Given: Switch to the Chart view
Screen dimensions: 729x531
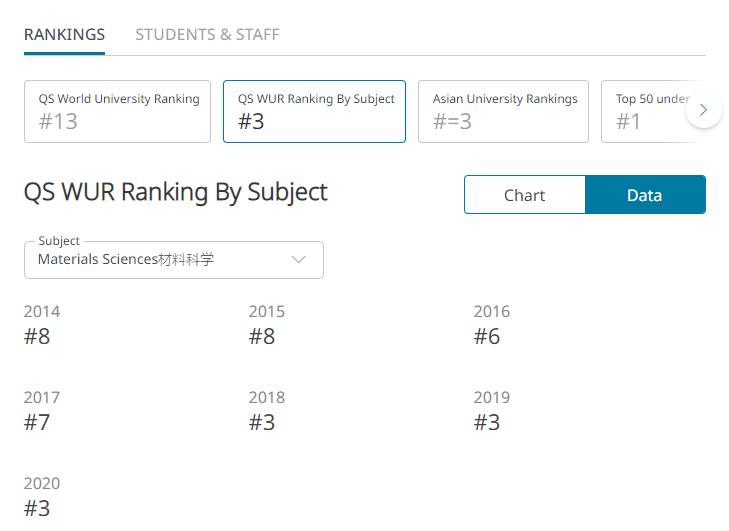Looking at the screenshot, I should 524,195.
